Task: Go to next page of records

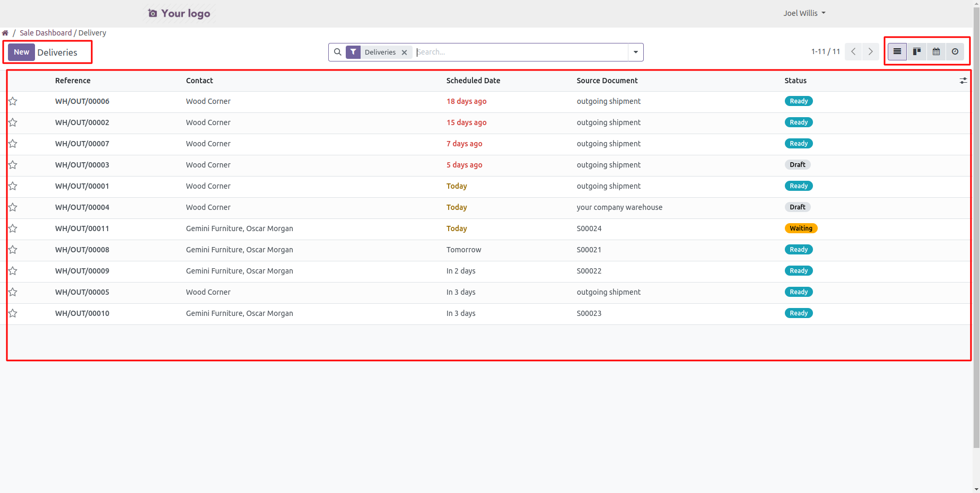Action: point(871,51)
